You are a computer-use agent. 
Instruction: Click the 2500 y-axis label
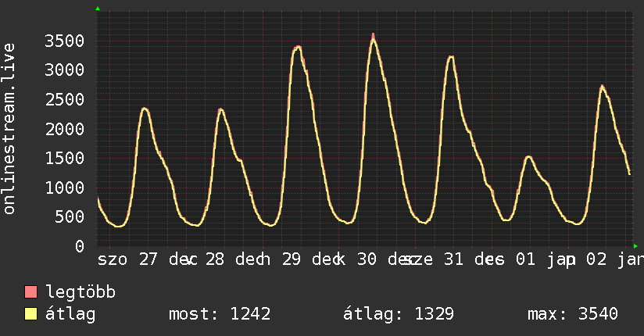pyautogui.click(x=65, y=99)
